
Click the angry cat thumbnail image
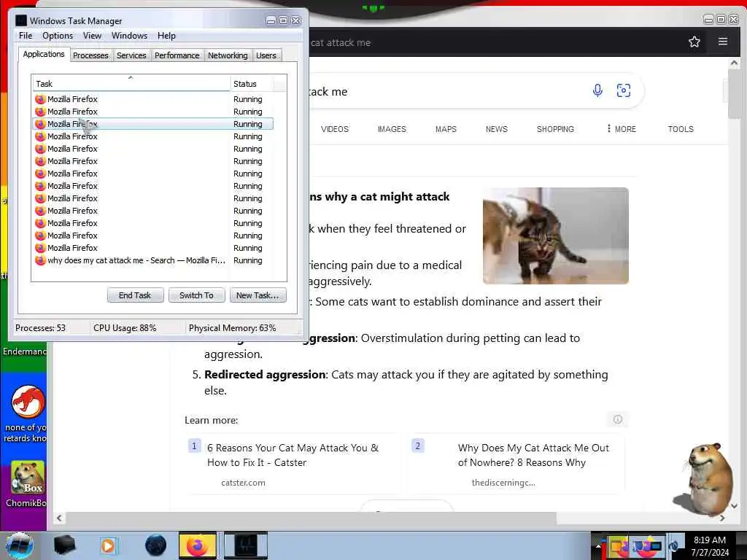pyautogui.click(x=555, y=236)
